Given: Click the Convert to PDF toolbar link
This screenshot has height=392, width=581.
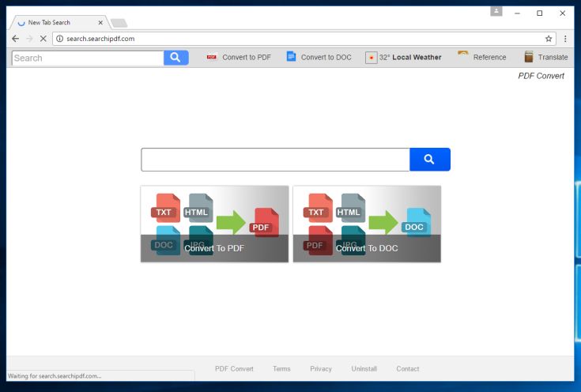Looking at the screenshot, I should [247, 58].
